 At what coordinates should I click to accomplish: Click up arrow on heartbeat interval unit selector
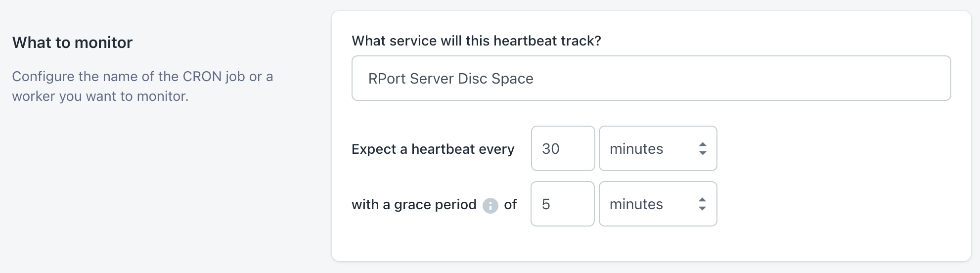[703, 144]
